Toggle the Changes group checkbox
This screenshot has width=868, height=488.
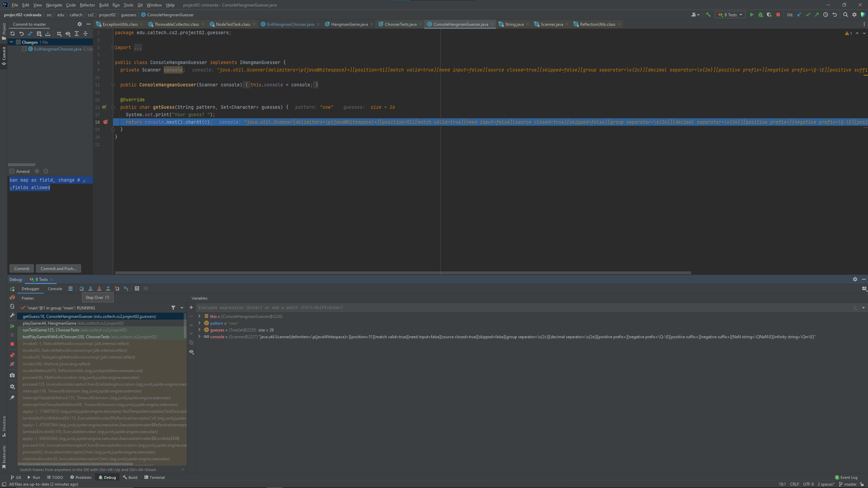[18, 42]
